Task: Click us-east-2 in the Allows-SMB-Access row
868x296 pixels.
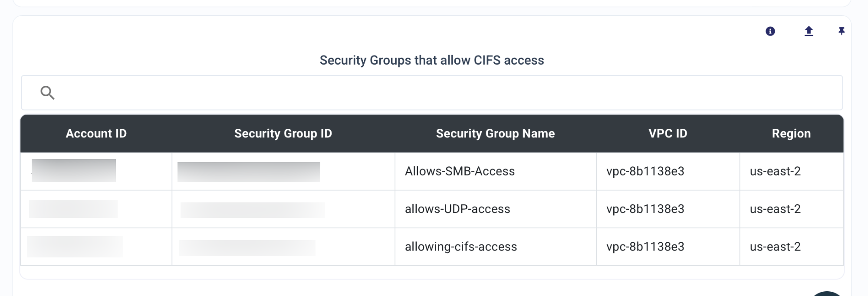Action: click(x=775, y=171)
